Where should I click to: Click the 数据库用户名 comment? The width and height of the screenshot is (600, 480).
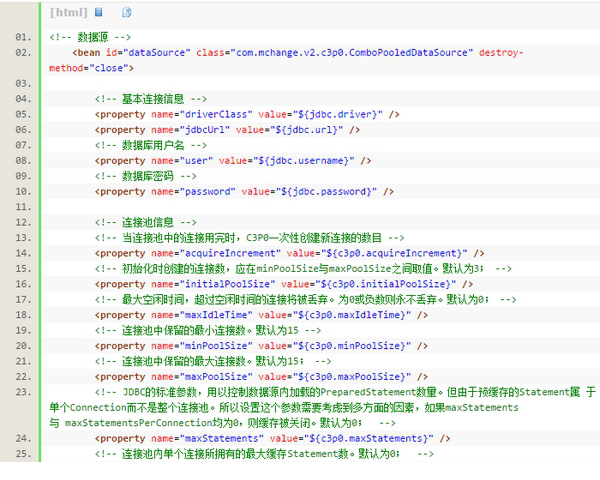[151, 145]
